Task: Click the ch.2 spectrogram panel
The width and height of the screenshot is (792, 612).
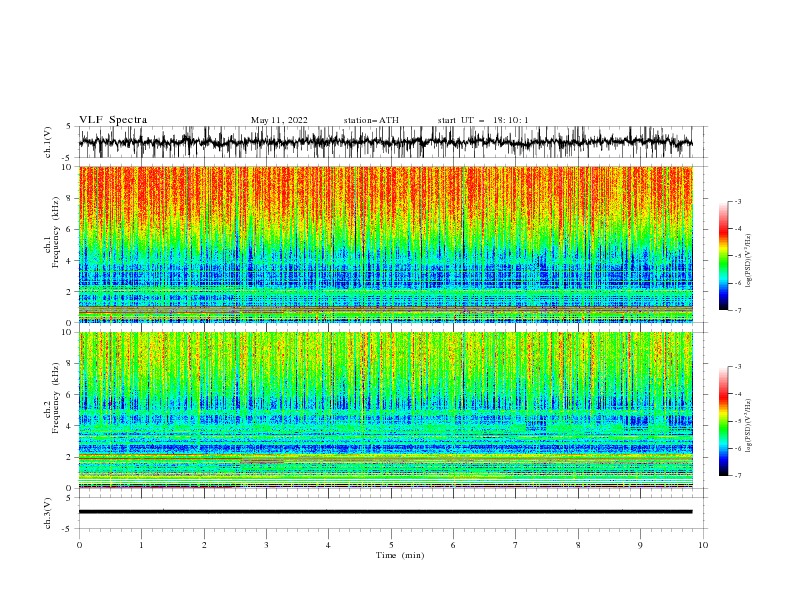Action: pos(385,410)
